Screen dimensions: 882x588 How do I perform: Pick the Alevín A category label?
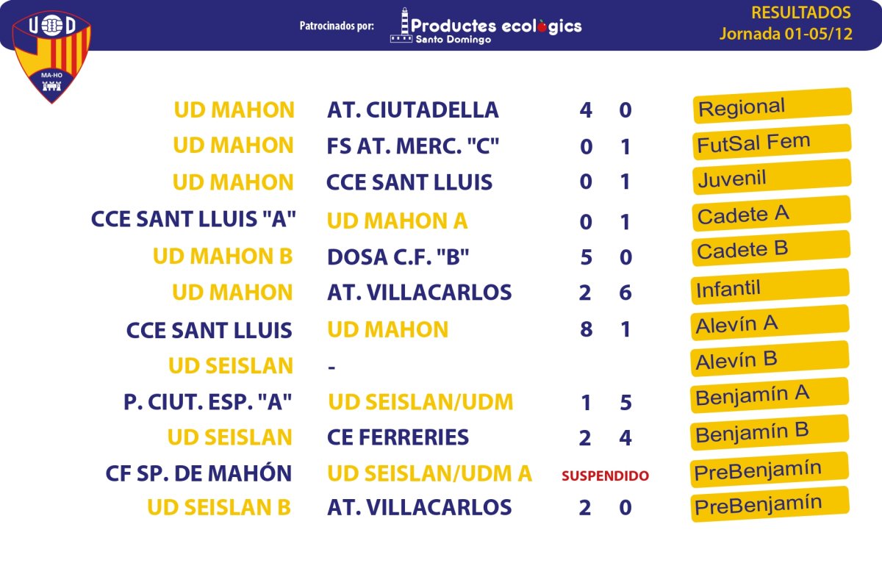point(770,322)
